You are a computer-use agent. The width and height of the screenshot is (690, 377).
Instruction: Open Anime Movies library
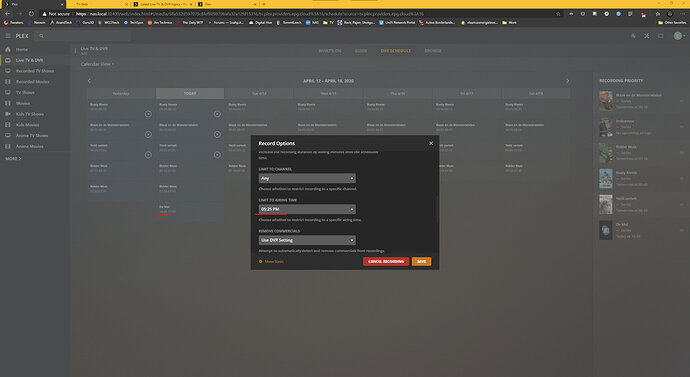[29, 146]
